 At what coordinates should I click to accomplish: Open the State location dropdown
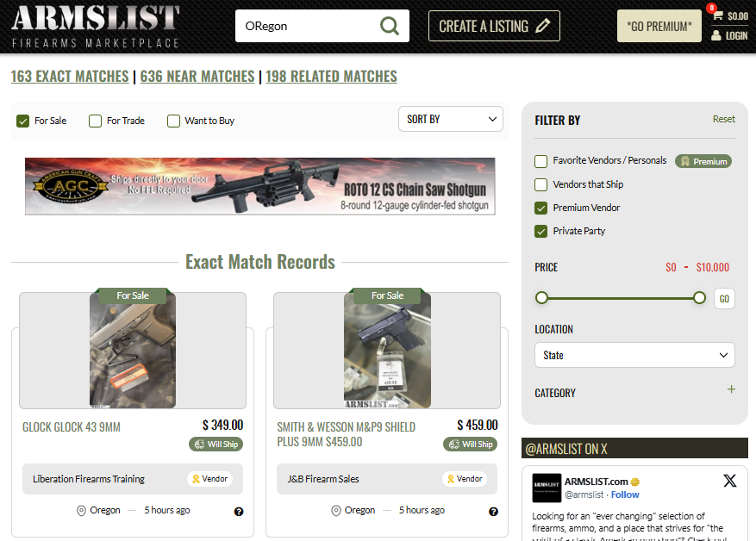point(634,355)
